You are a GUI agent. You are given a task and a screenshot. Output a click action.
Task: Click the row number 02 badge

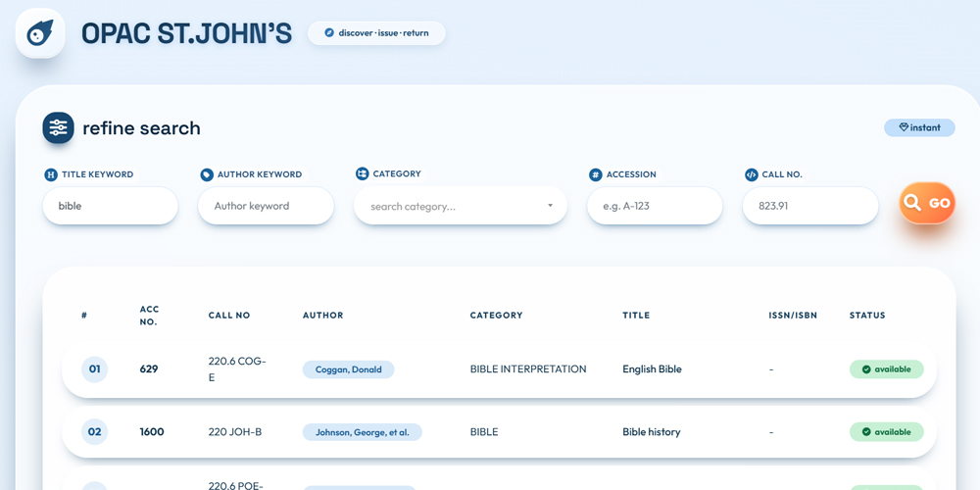94,432
